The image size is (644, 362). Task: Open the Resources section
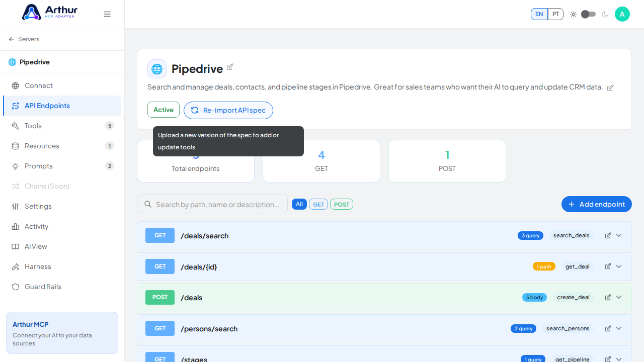[62, 146]
